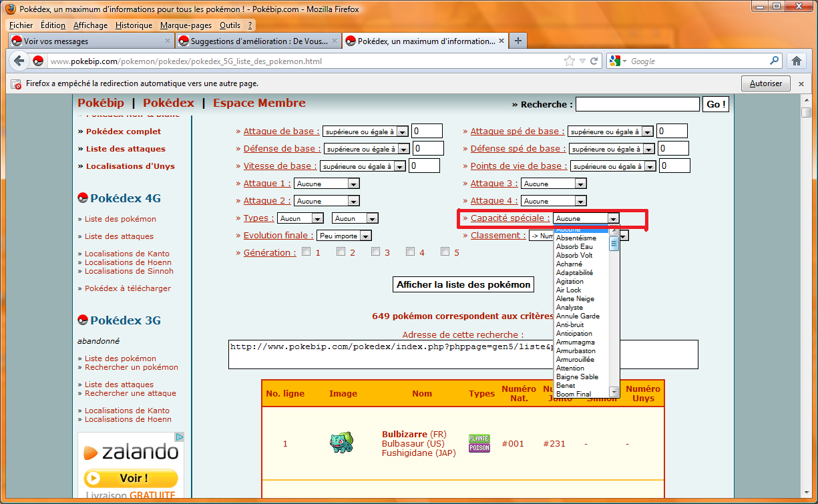Viewport: 818px width, 504px height.
Task: Open 'Localisations de Sinnoh' link
Action: point(129,271)
